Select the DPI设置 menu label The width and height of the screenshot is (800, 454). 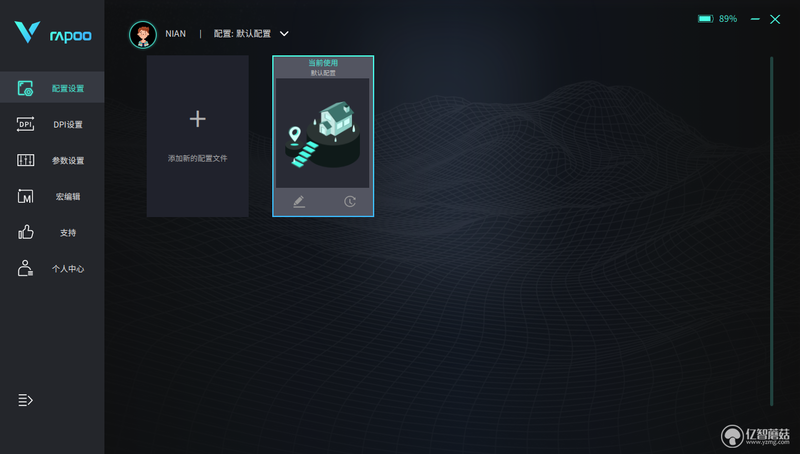pos(68,124)
